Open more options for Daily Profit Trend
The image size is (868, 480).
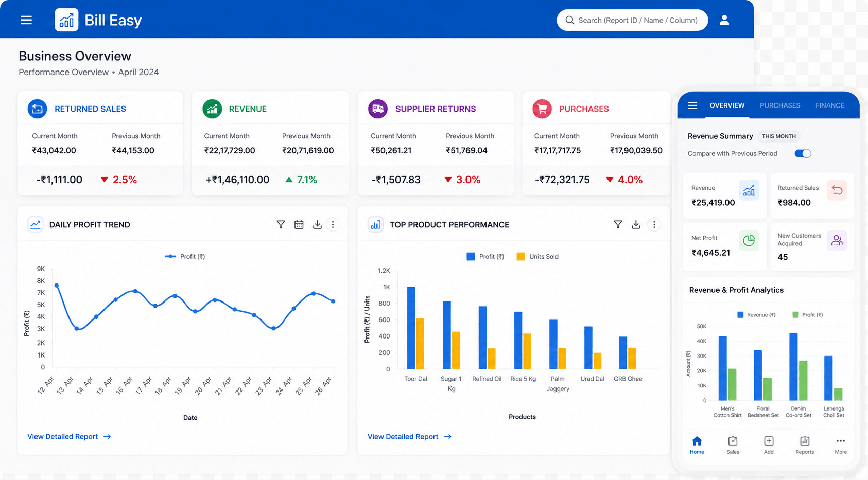click(333, 224)
